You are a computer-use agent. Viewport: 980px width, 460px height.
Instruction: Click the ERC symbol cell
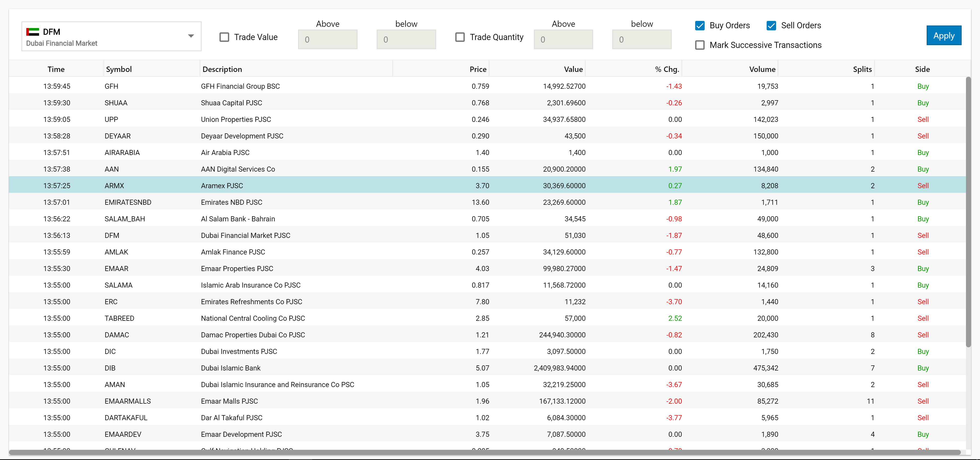point(111,302)
